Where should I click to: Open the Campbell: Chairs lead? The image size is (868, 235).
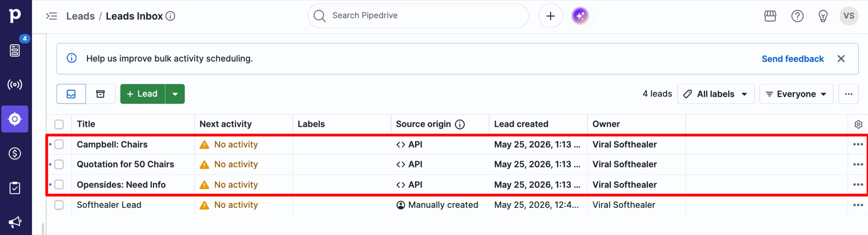pos(112,144)
